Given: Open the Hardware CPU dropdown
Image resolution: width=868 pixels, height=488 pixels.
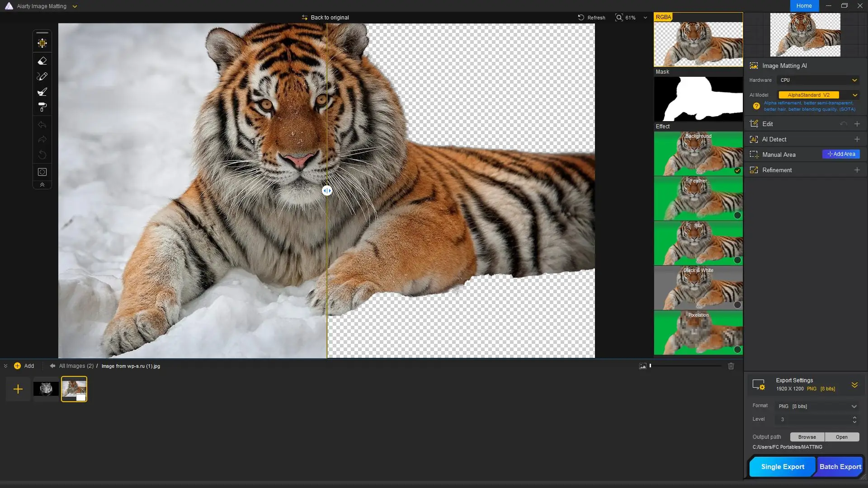Looking at the screenshot, I should [818, 80].
